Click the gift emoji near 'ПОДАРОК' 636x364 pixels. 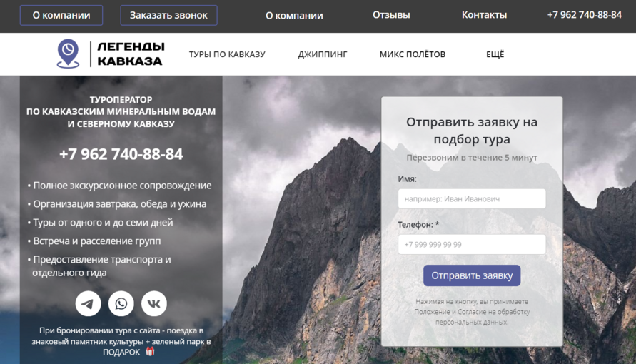click(150, 351)
